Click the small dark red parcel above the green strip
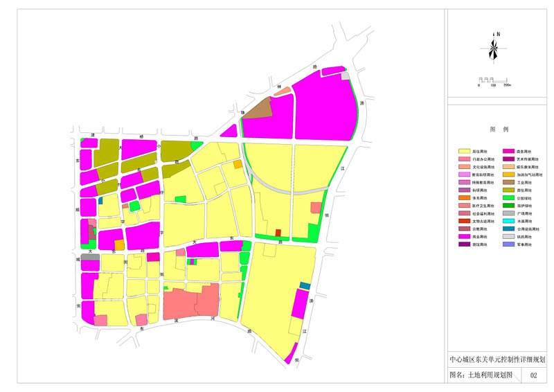Screen dimensions: 554x392 click(x=278, y=233)
